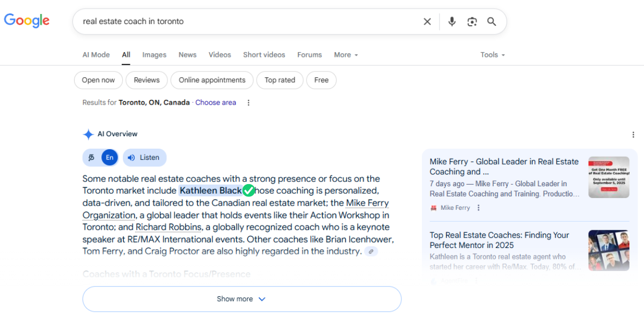Go to the AI Mode tab
Viewport: 644px width, 322px height.
(x=96, y=55)
